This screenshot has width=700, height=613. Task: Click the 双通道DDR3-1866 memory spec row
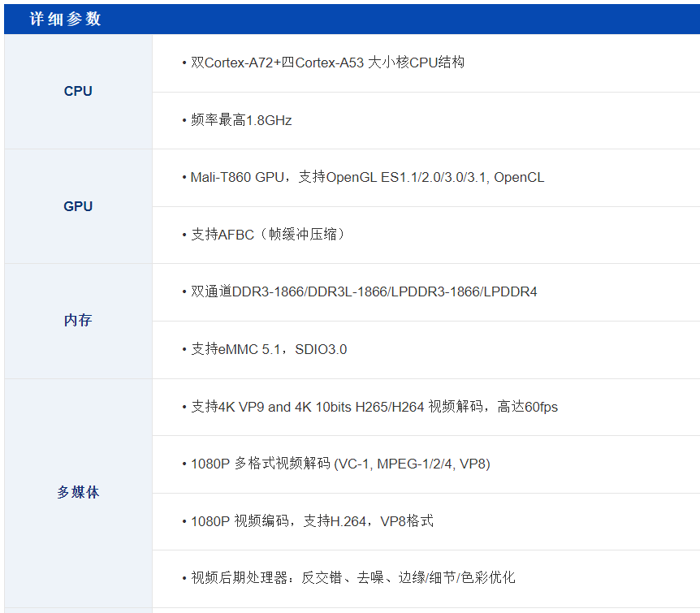click(426, 292)
